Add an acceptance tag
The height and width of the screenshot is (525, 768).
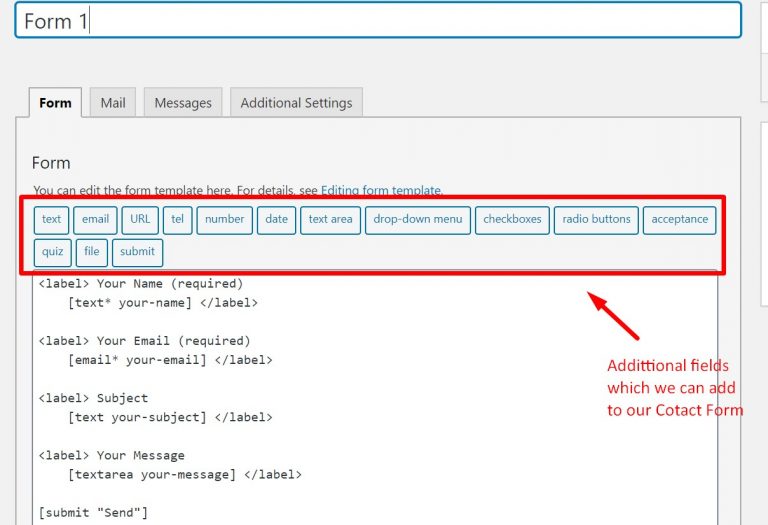pos(679,220)
